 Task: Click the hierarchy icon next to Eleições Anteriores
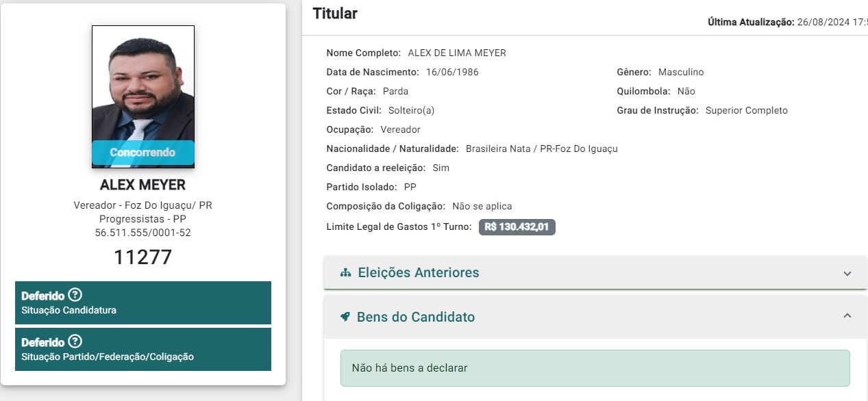pyautogui.click(x=346, y=273)
